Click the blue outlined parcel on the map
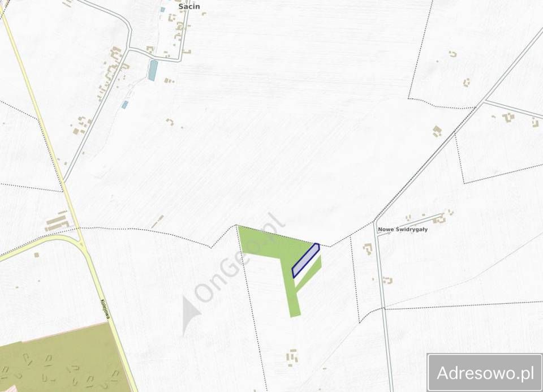 305,260
